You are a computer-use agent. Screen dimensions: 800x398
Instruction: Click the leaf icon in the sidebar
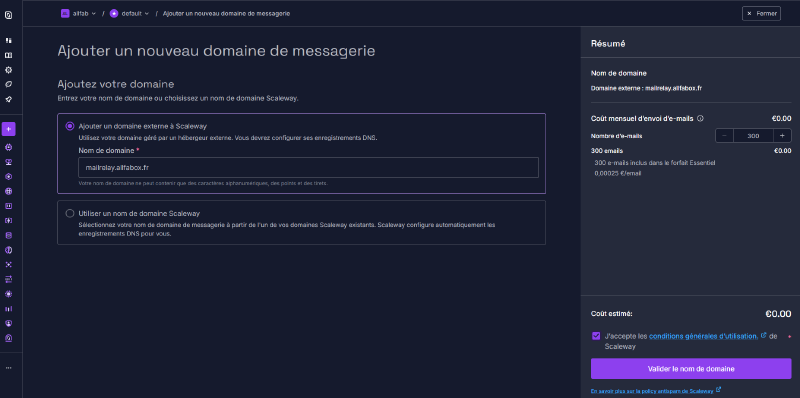pos(8,84)
